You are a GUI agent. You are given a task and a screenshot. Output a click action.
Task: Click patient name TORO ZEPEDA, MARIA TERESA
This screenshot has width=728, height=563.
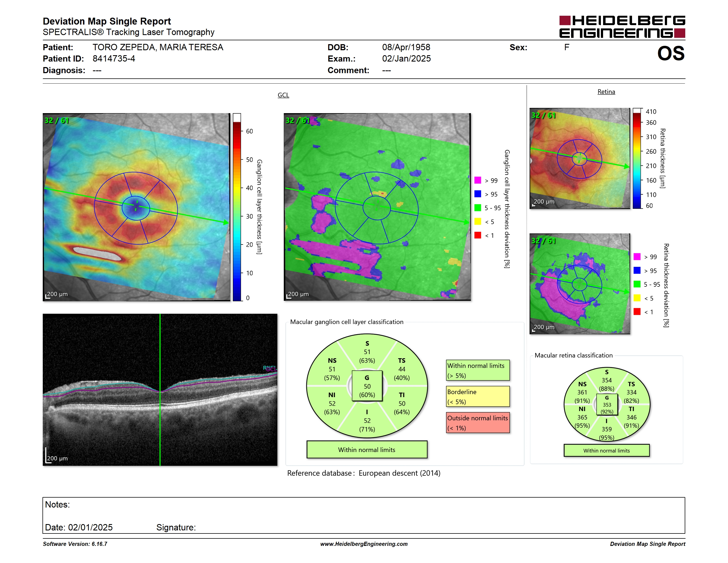point(158,47)
